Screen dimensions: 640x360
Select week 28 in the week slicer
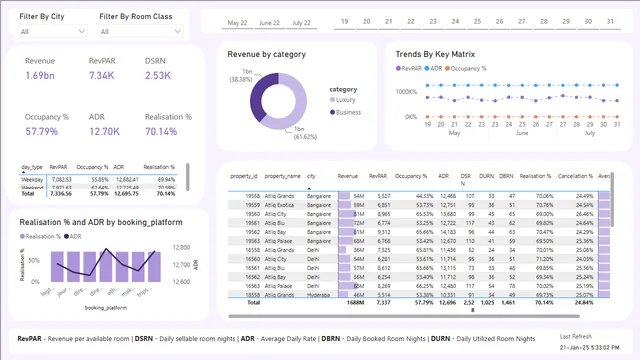pos(544,22)
